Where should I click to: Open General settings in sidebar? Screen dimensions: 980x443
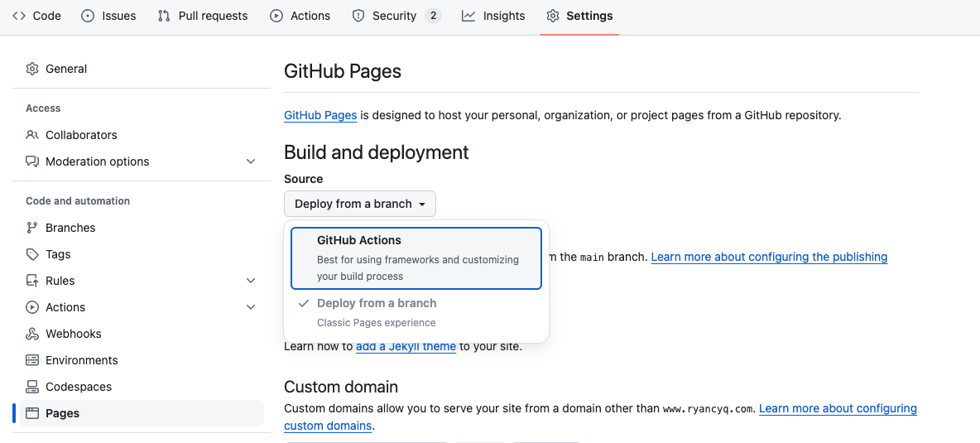pos(142,69)
